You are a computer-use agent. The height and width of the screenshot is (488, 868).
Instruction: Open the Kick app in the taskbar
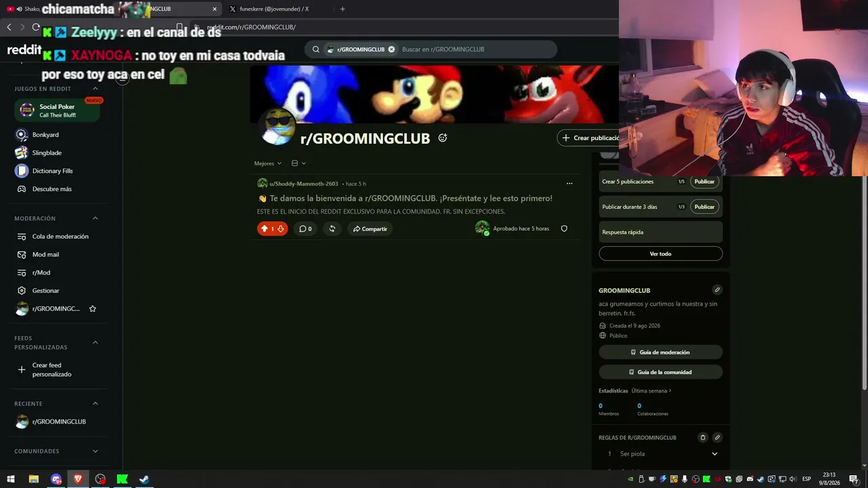[x=122, y=479]
